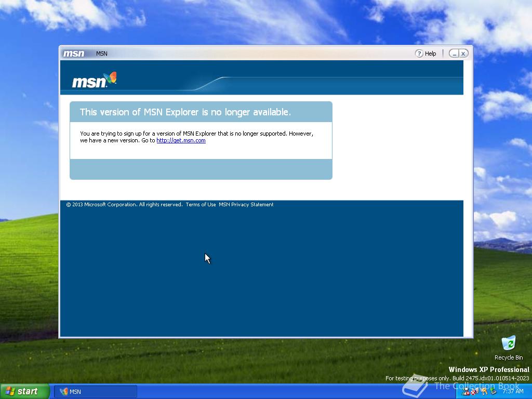
Task: Click the 'no longer available' heading text
Action: click(185, 112)
